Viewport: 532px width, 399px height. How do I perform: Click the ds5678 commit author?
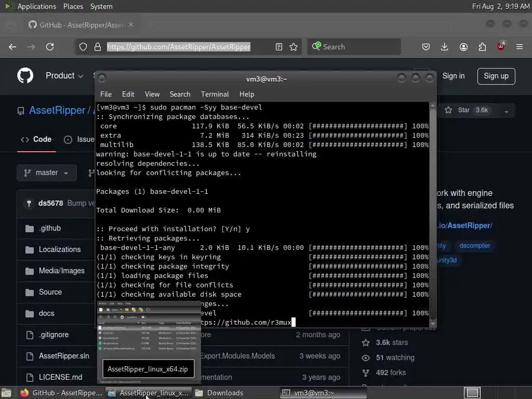pyautogui.click(x=50, y=203)
